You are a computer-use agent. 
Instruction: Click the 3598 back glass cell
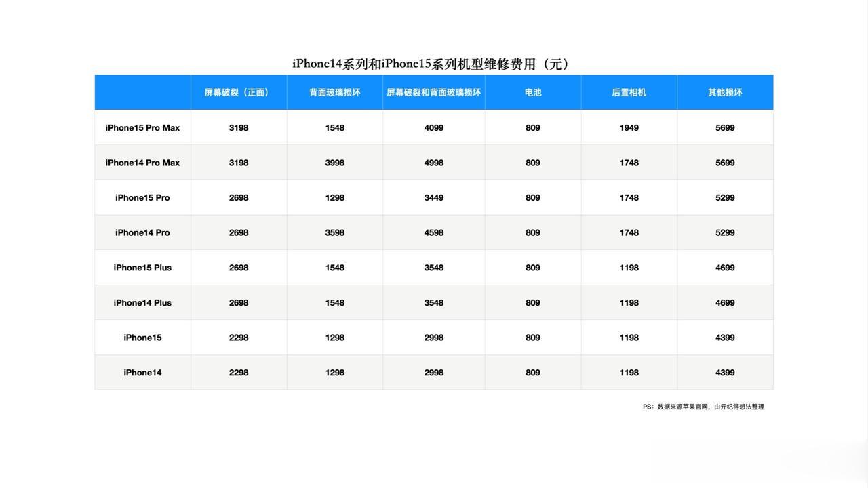tap(335, 232)
